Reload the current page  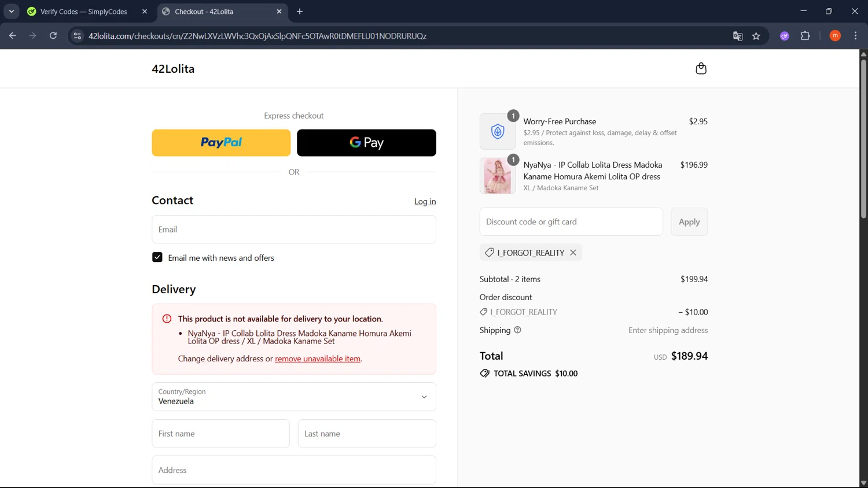pos(53,36)
